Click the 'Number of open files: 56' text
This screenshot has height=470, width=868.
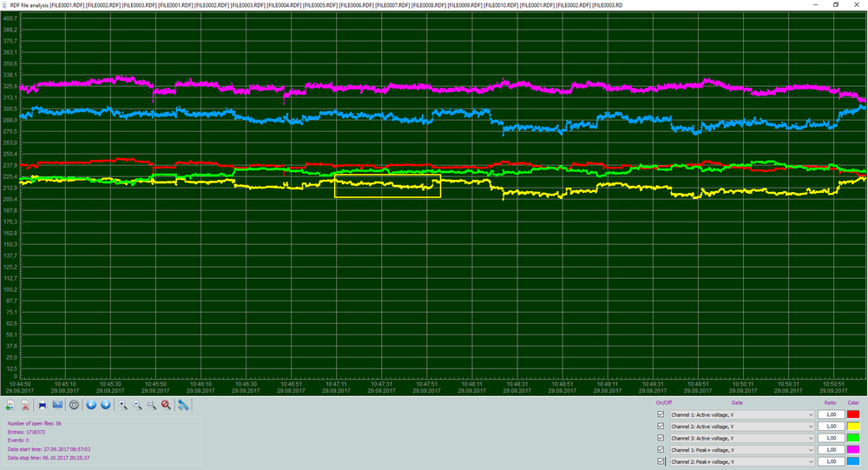[35, 423]
